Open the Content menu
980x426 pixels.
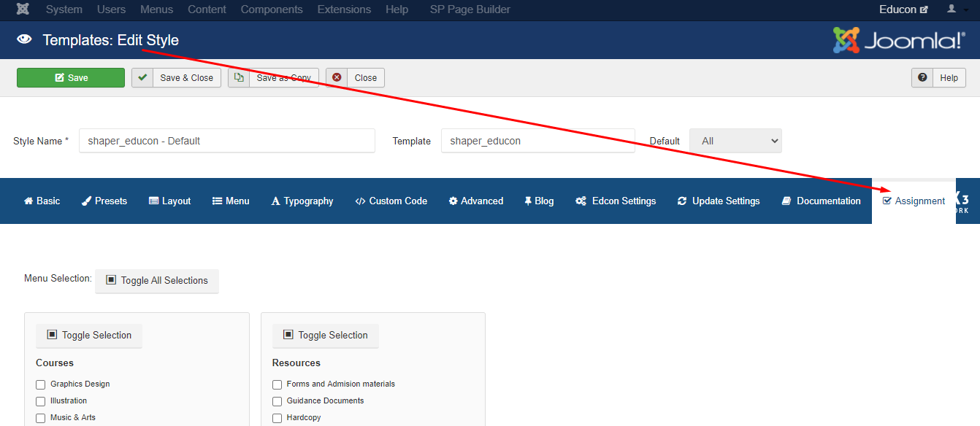click(207, 9)
